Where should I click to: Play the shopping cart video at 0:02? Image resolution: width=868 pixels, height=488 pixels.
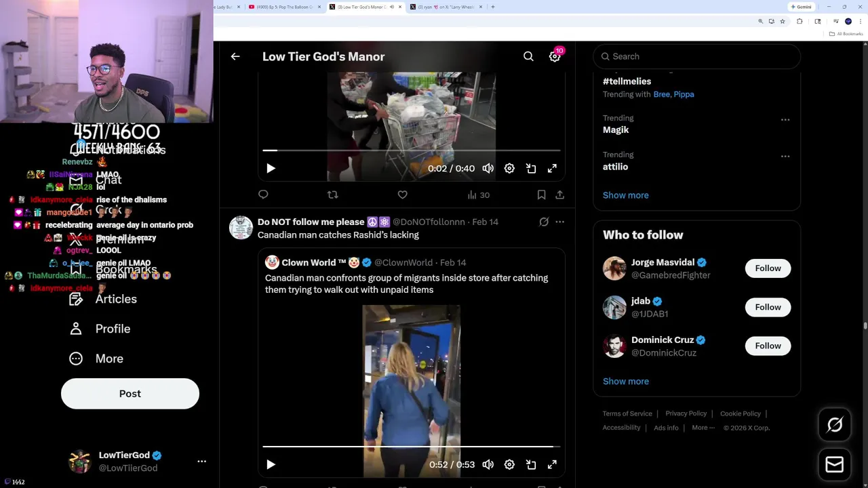271,168
